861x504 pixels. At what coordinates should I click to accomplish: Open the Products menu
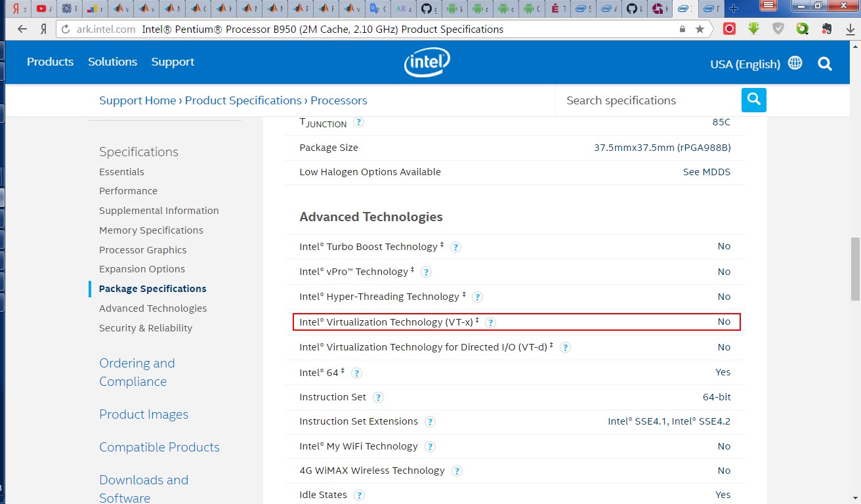coord(50,62)
